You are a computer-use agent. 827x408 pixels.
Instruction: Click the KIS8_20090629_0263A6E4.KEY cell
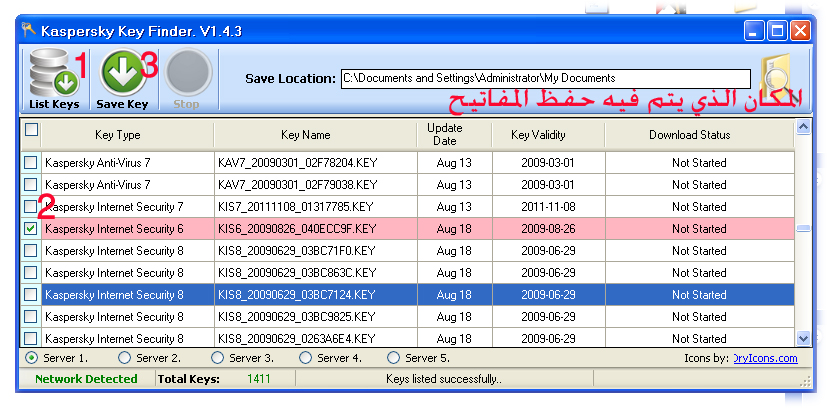point(315,338)
